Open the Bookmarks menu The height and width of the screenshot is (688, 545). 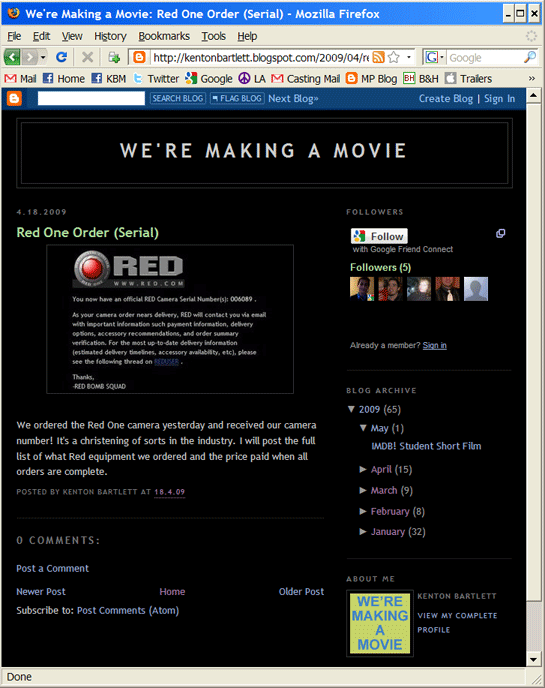(164, 36)
